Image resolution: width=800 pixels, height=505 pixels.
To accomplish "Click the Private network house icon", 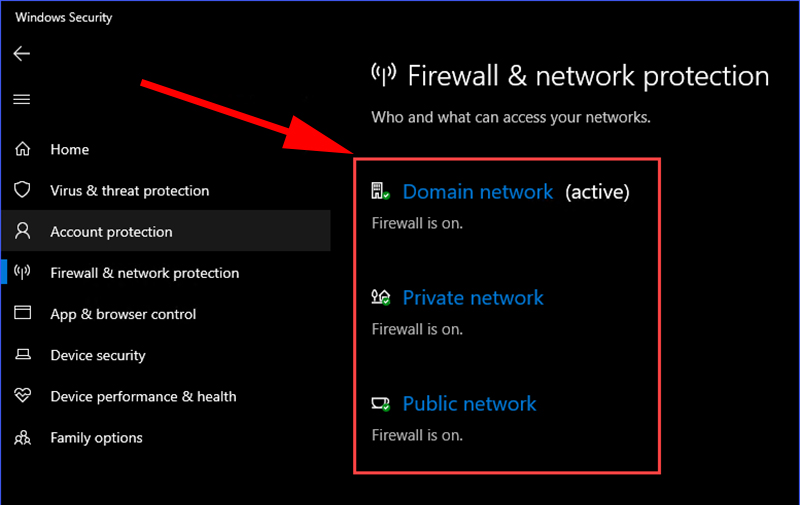I will [381, 297].
